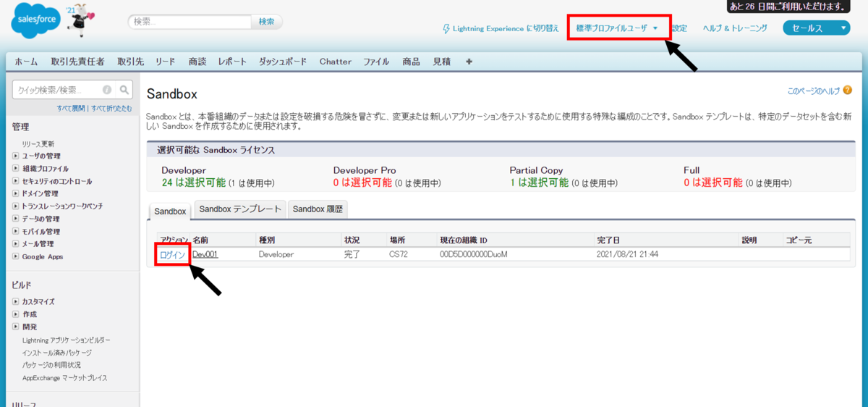
Task: Open the リード tab
Action: point(166,62)
